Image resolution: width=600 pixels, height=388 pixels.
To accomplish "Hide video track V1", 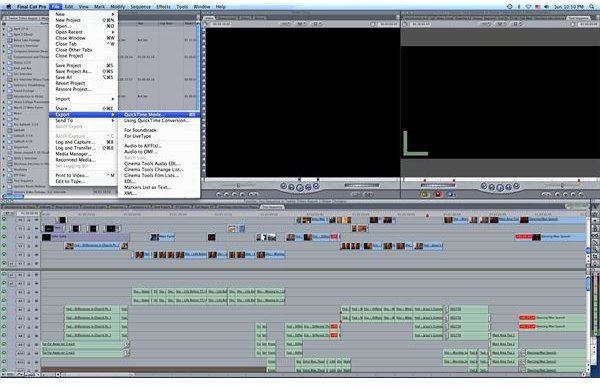I will [x=4, y=263].
